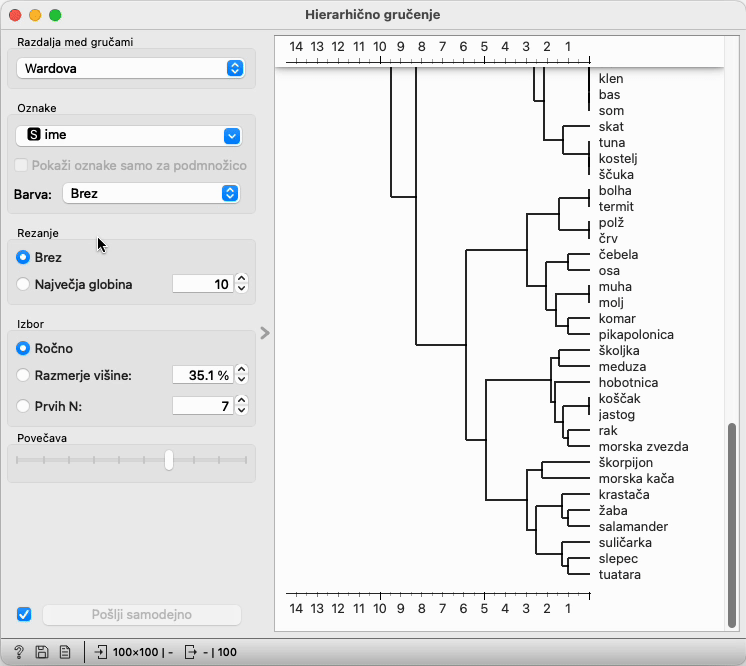Click the Povečava zoom slider handle
746x666 pixels.
[x=169, y=460]
